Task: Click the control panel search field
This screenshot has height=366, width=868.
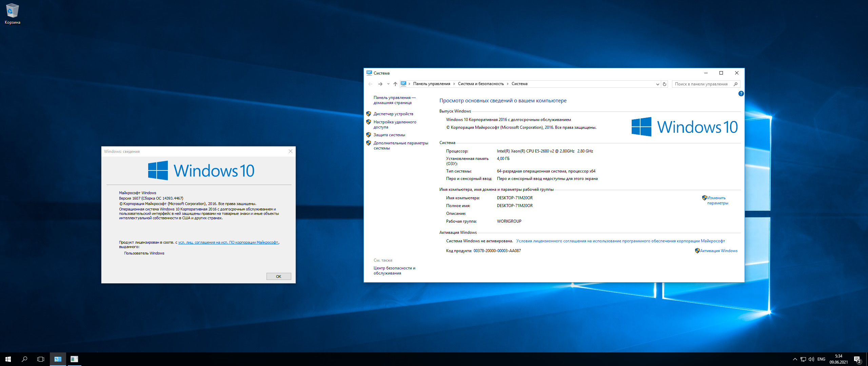Action: (701, 84)
